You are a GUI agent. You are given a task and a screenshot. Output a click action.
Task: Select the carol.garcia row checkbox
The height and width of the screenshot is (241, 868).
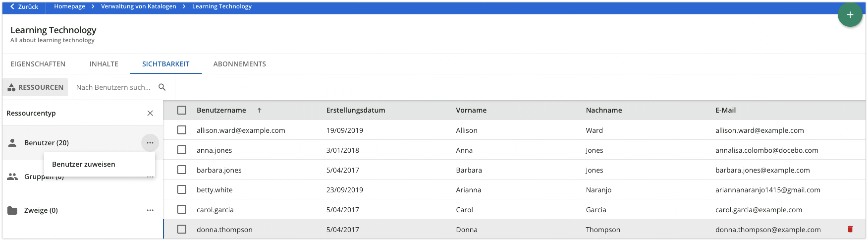[x=182, y=209]
